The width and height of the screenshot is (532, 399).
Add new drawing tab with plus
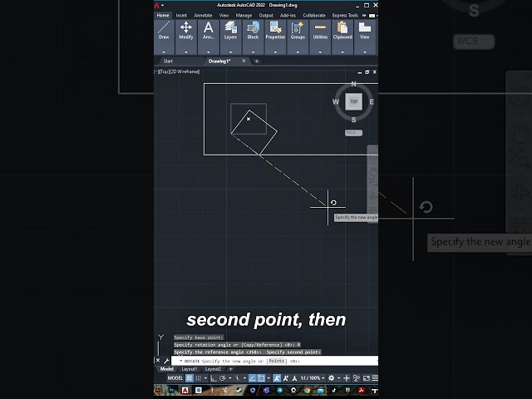tap(257, 61)
